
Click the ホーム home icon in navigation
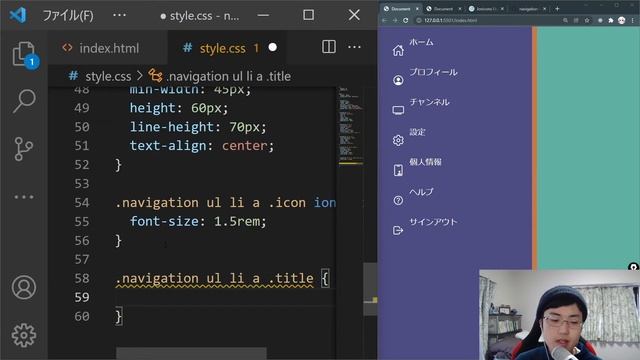pos(398,50)
